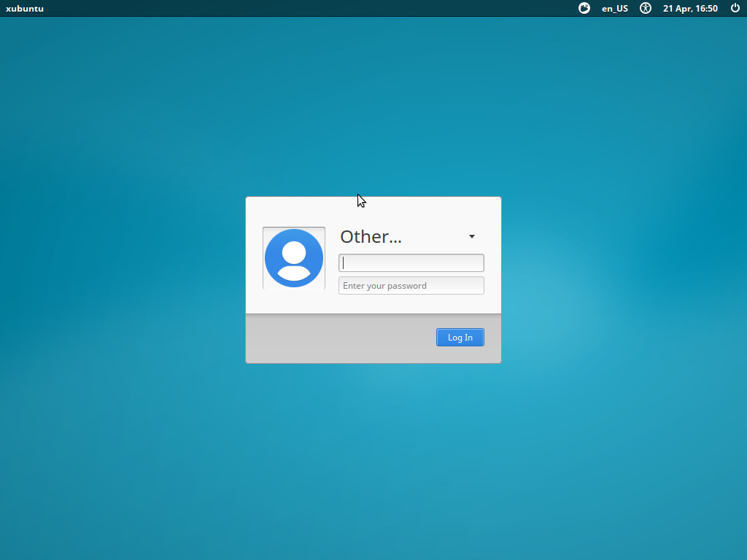Viewport: 747px width, 560px height.
Task: Click the time 16:50 in the panel
Action: point(706,9)
